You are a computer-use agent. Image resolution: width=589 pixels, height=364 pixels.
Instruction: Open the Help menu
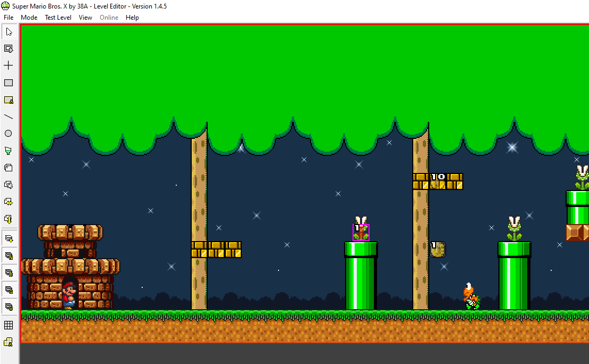coord(132,17)
